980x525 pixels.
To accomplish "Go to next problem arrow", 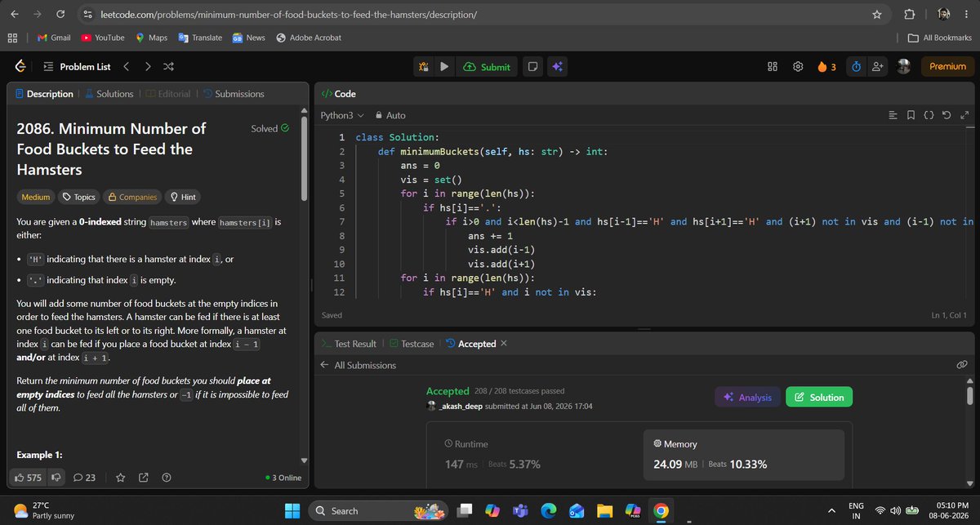I will point(147,67).
